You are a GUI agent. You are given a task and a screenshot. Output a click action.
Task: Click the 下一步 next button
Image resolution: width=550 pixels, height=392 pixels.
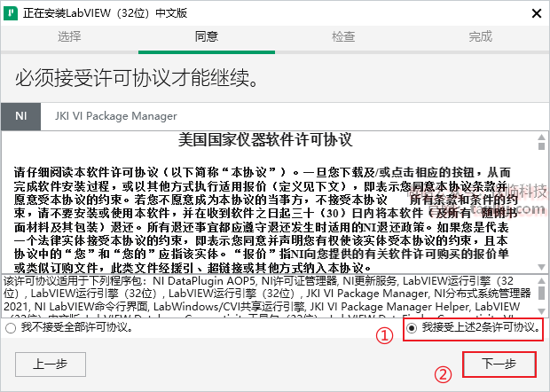[x=499, y=365]
